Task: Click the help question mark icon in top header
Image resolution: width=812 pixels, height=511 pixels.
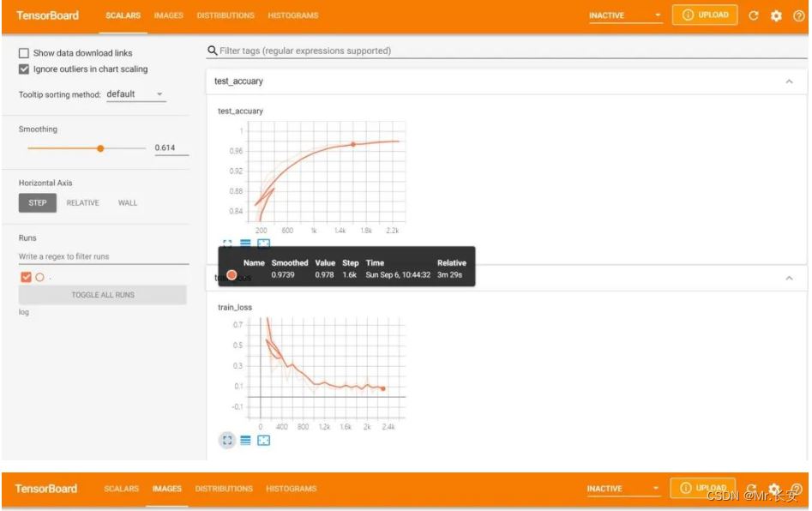Action: point(798,15)
